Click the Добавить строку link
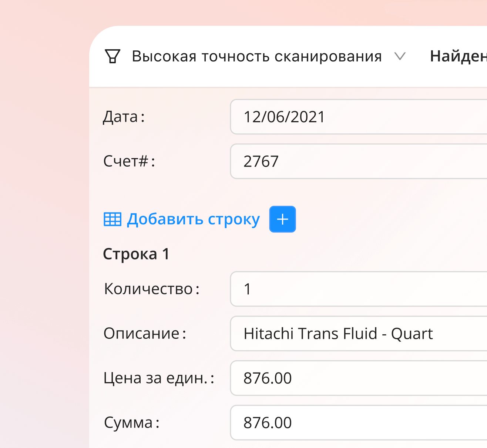Viewport: 487px width, 448px height. point(193,219)
